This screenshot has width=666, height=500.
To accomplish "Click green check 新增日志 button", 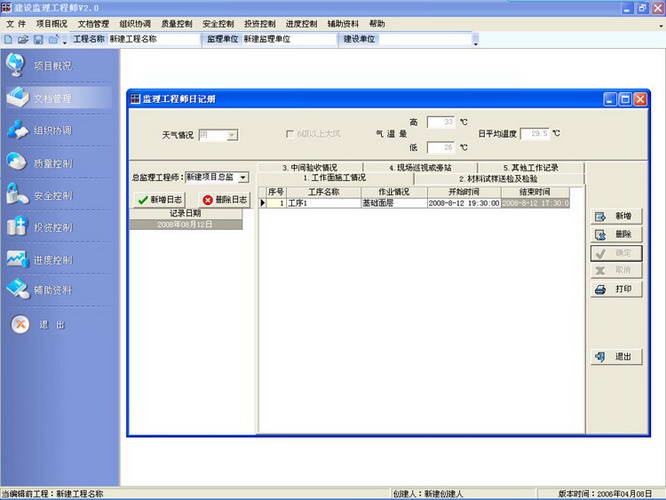I will 160,200.
